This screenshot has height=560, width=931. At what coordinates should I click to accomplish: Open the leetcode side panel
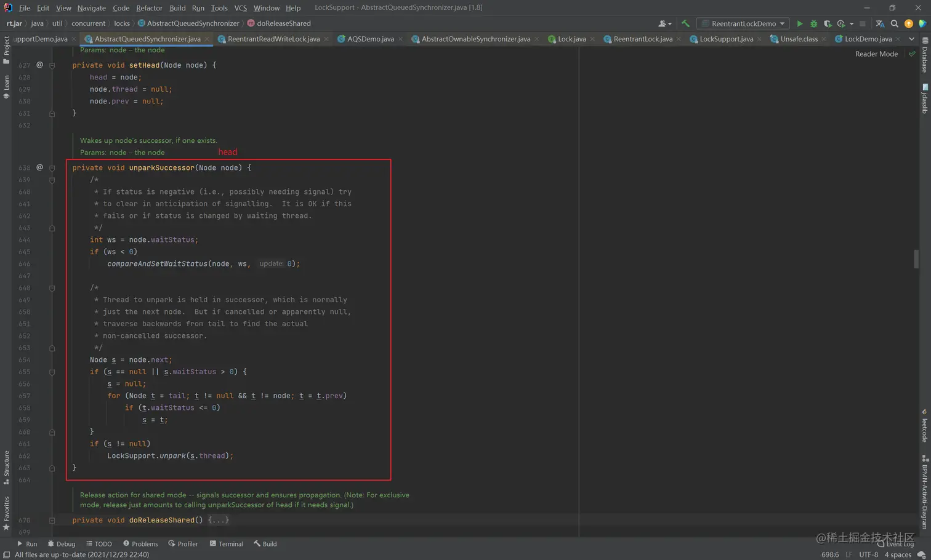pos(925,426)
